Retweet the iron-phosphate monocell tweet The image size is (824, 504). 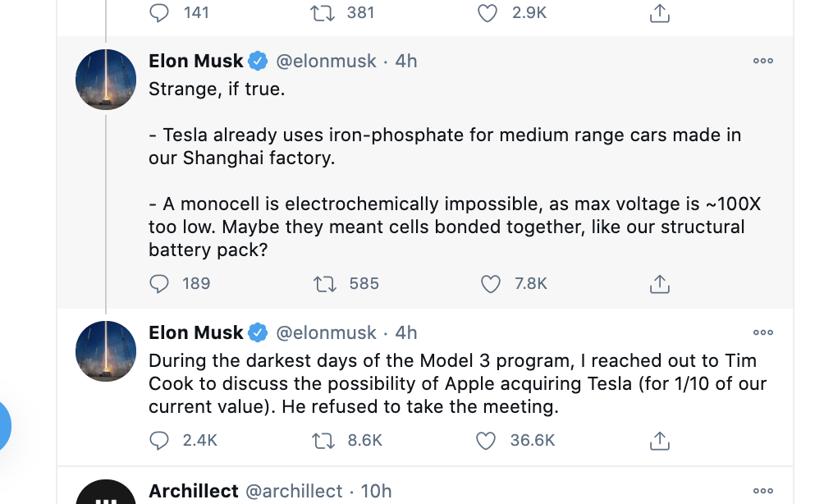[325, 284]
